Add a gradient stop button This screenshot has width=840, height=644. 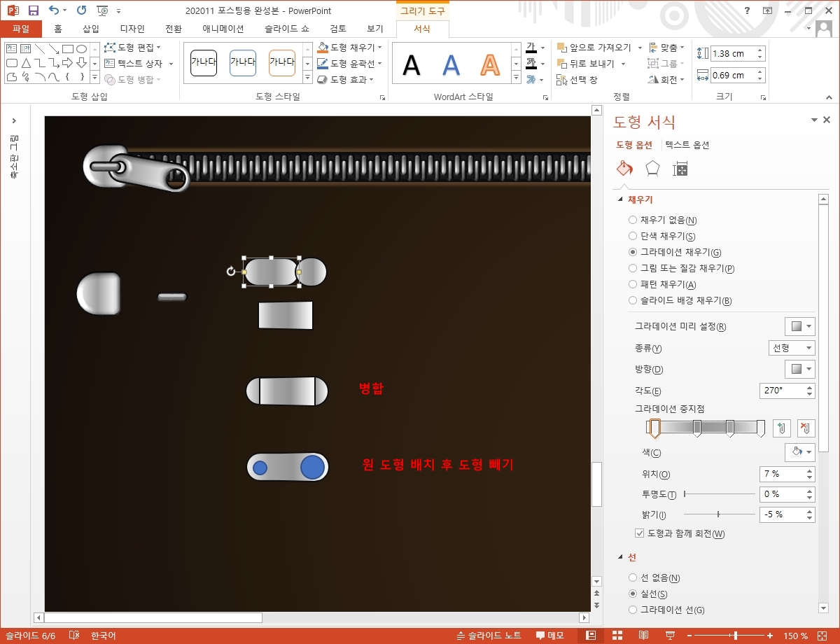pyautogui.click(x=782, y=428)
